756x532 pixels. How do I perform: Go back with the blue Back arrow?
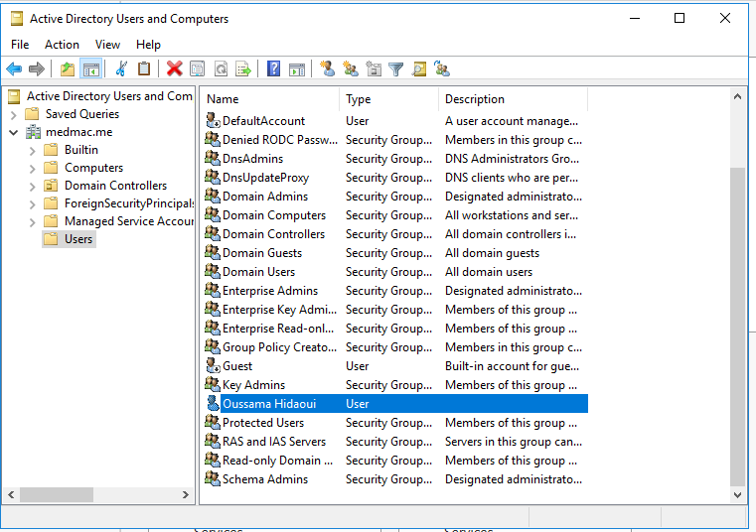point(14,69)
